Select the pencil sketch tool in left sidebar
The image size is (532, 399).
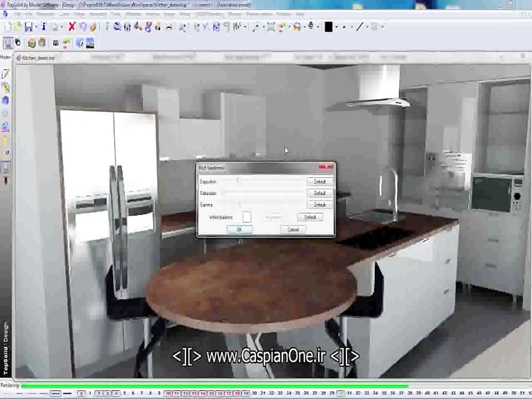tap(5, 74)
